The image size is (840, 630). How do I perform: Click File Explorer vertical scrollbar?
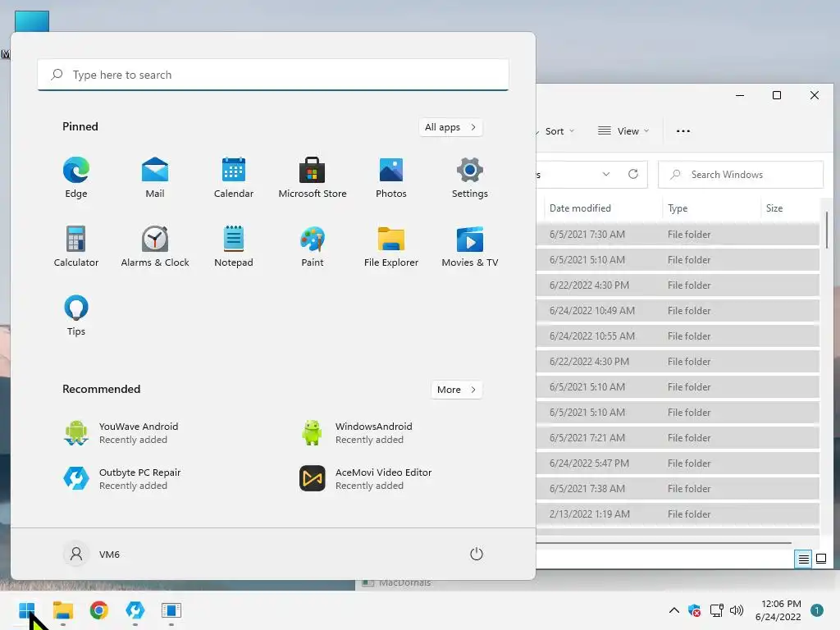[x=827, y=230]
